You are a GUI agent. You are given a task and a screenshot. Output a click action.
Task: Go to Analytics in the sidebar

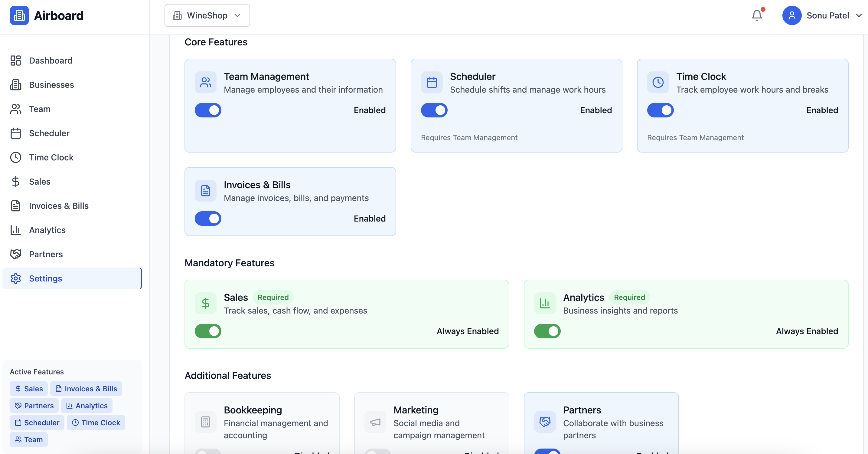point(47,230)
